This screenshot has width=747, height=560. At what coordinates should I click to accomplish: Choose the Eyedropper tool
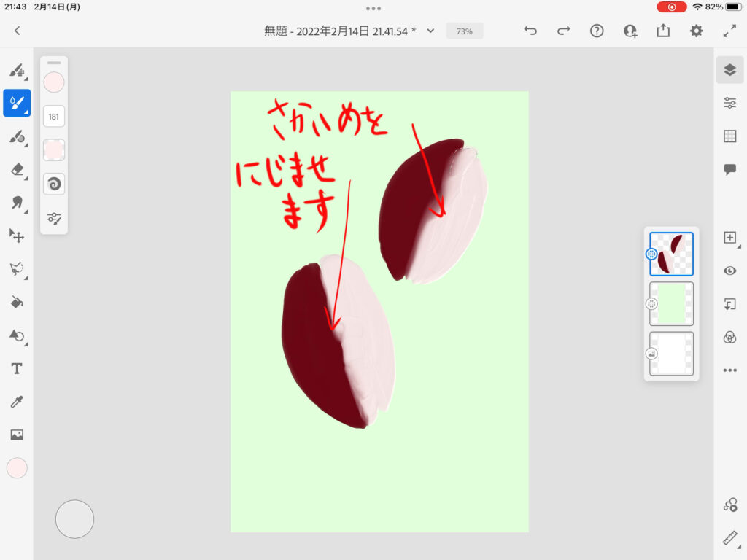coord(16,402)
